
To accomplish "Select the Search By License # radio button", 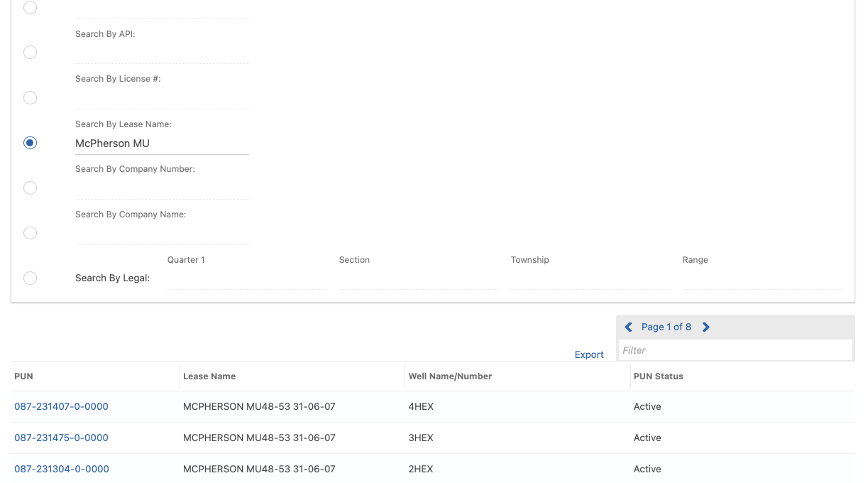I will [x=30, y=98].
